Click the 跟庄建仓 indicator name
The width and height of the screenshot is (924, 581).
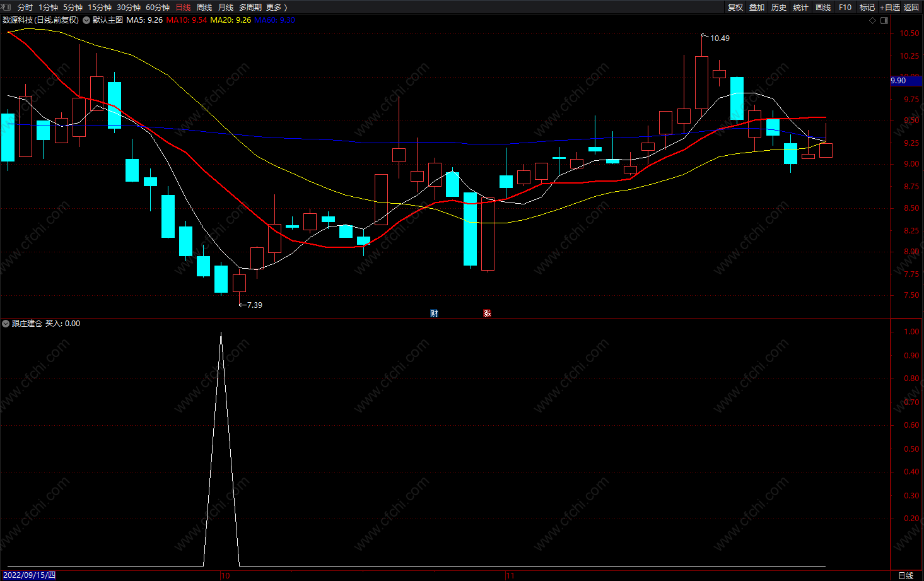(x=27, y=324)
